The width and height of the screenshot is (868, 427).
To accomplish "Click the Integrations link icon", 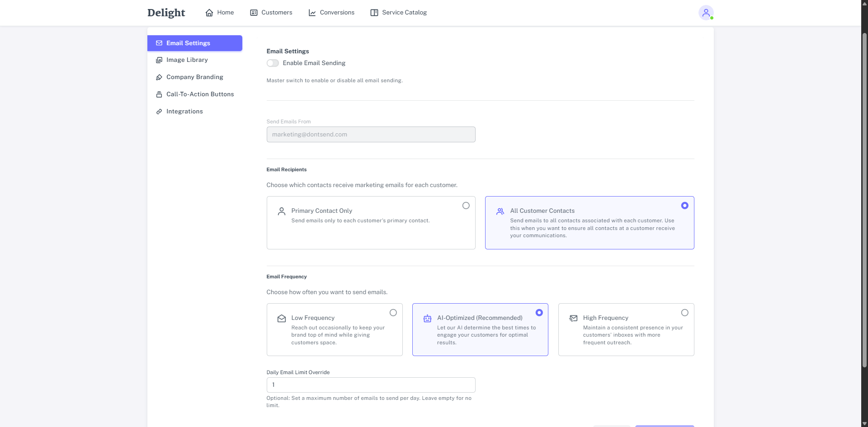I will (159, 112).
